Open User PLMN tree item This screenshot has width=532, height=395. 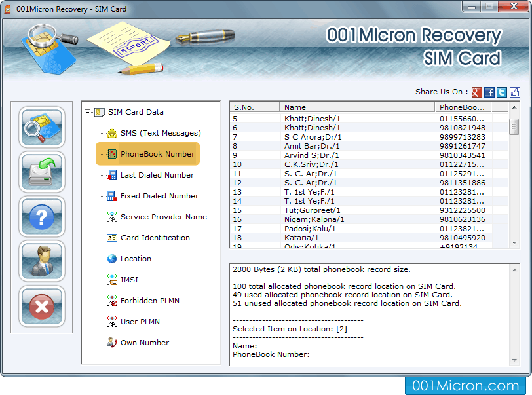tap(140, 322)
